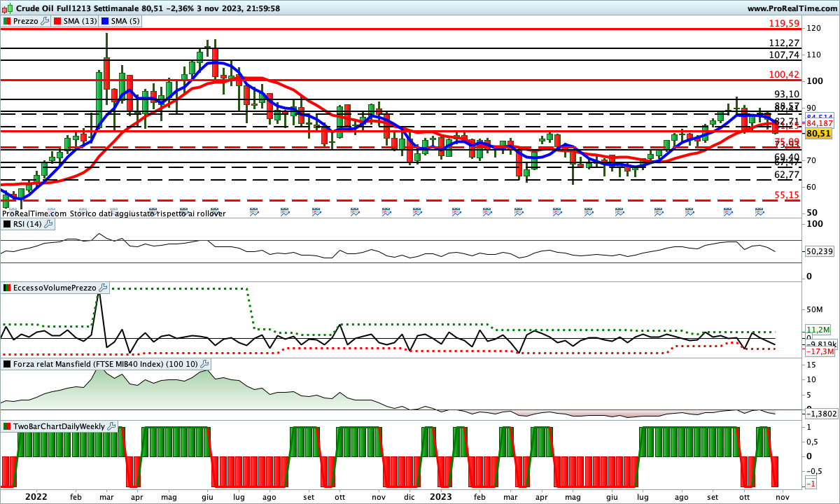Select the SMA (13) indicator label
The image size is (840, 504).
76,22
